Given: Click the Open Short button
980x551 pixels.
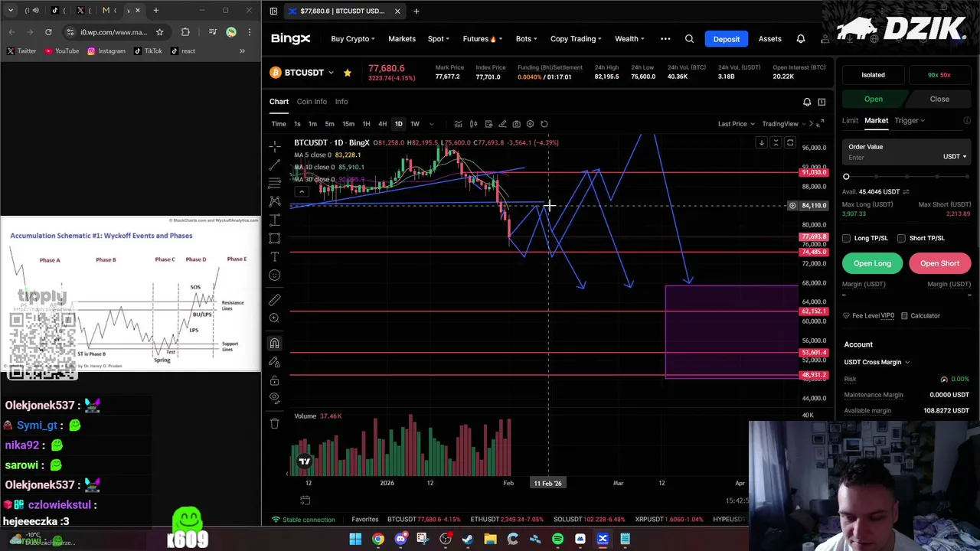Looking at the screenshot, I should tap(939, 263).
